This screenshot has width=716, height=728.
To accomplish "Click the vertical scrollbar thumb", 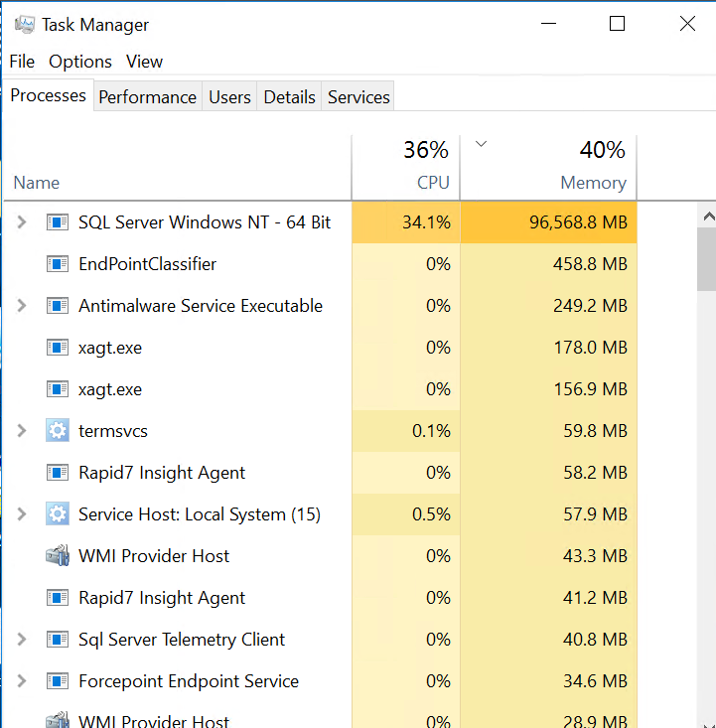I will click(x=706, y=258).
